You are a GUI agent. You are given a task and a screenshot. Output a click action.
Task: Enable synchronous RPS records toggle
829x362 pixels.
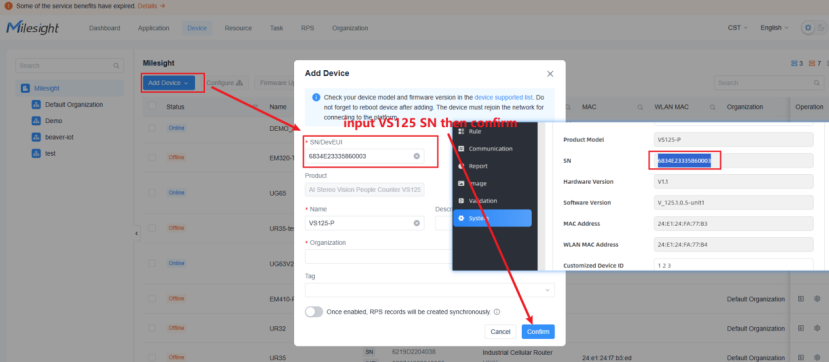314,312
